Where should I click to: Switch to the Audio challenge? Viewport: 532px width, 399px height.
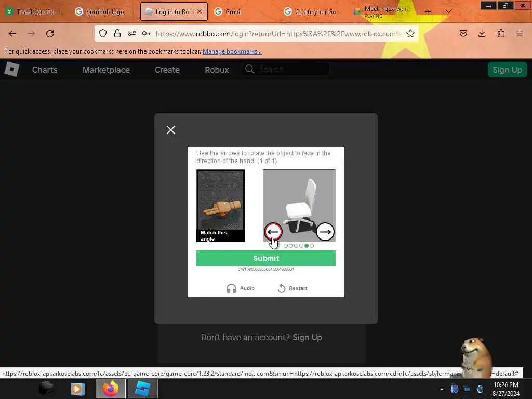[x=241, y=288]
